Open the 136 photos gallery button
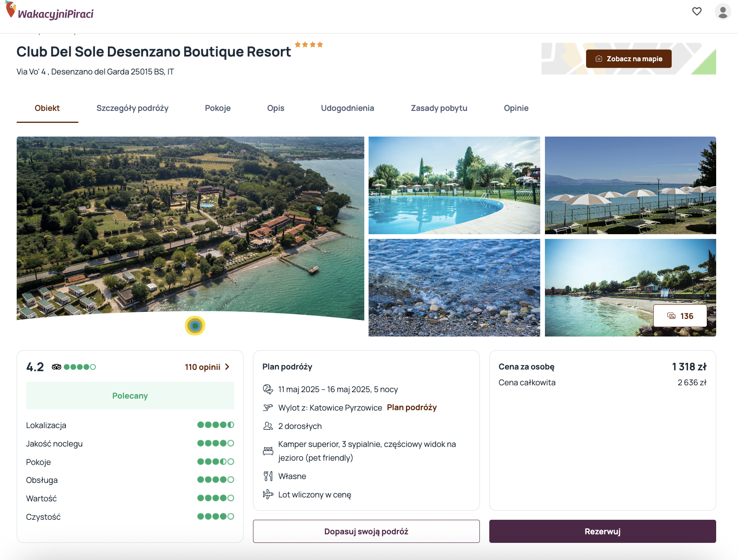The image size is (738, 560). [x=680, y=316]
